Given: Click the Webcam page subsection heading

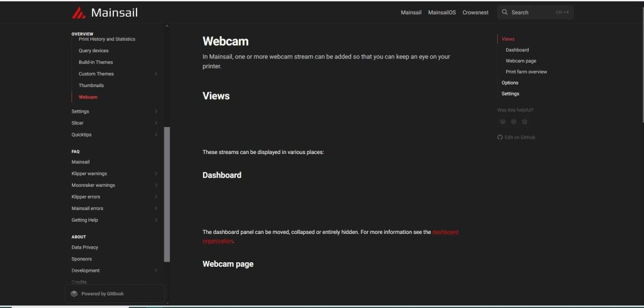Looking at the screenshot, I should pos(228,264).
